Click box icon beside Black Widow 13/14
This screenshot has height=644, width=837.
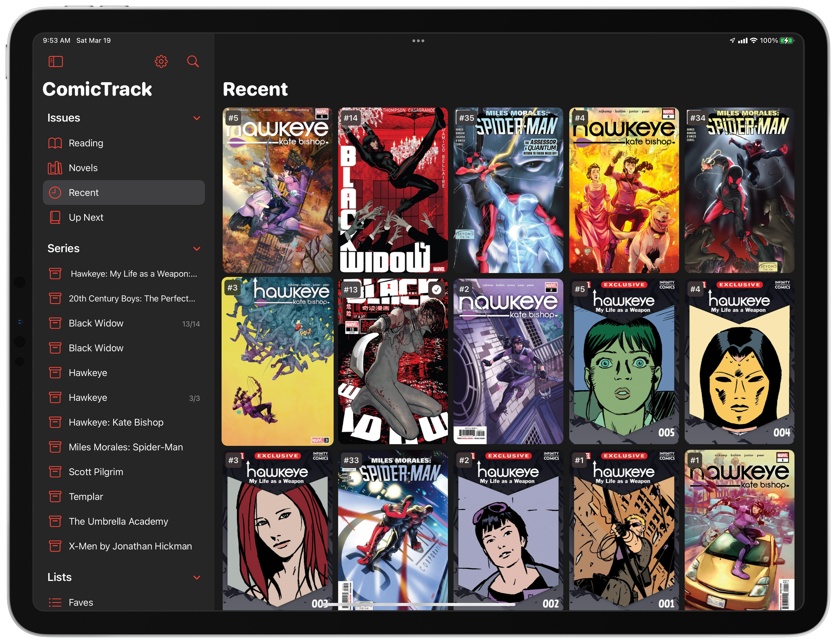tap(55, 323)
